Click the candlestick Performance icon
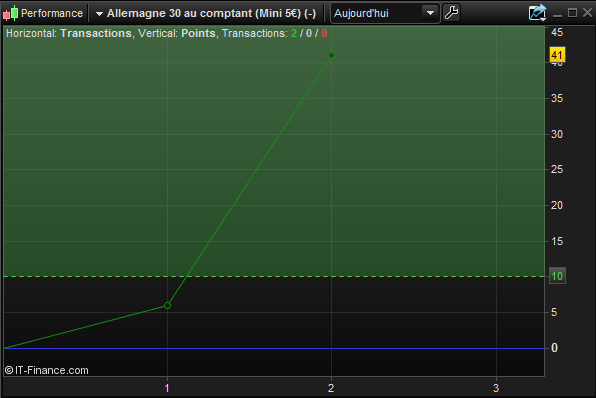Screen dimensions: 596x398 tap(11, 13)
